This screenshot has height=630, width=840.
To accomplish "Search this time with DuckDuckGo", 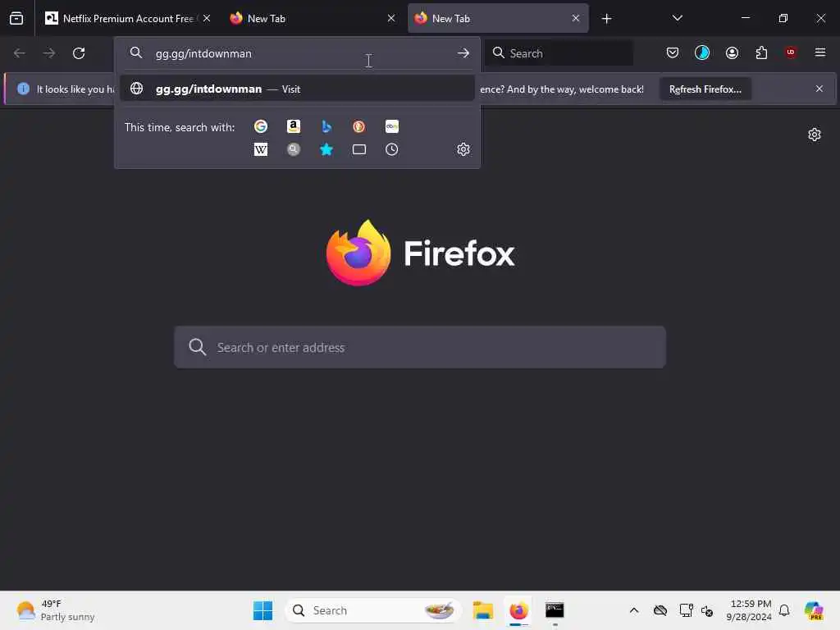I will pos(359,126).
